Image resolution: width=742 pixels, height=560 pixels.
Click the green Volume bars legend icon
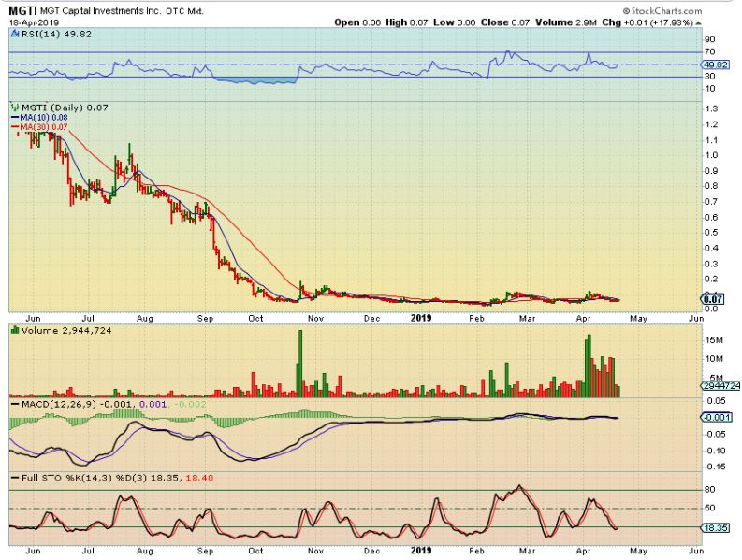pos(13,330)
